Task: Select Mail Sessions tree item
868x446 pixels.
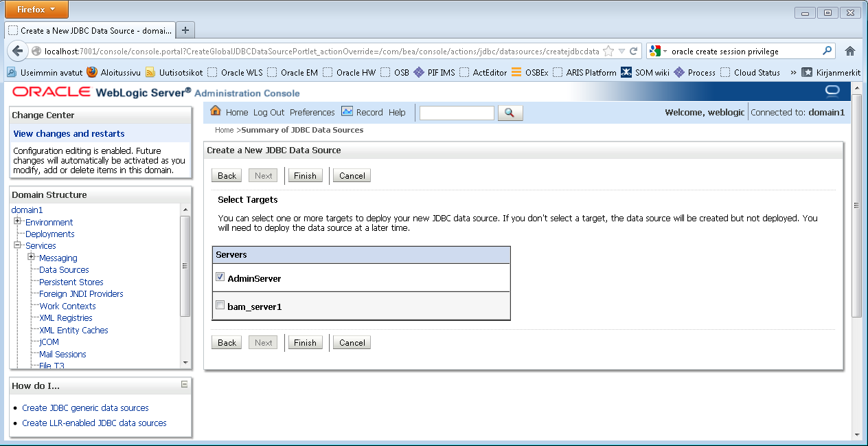Action: 62,354
